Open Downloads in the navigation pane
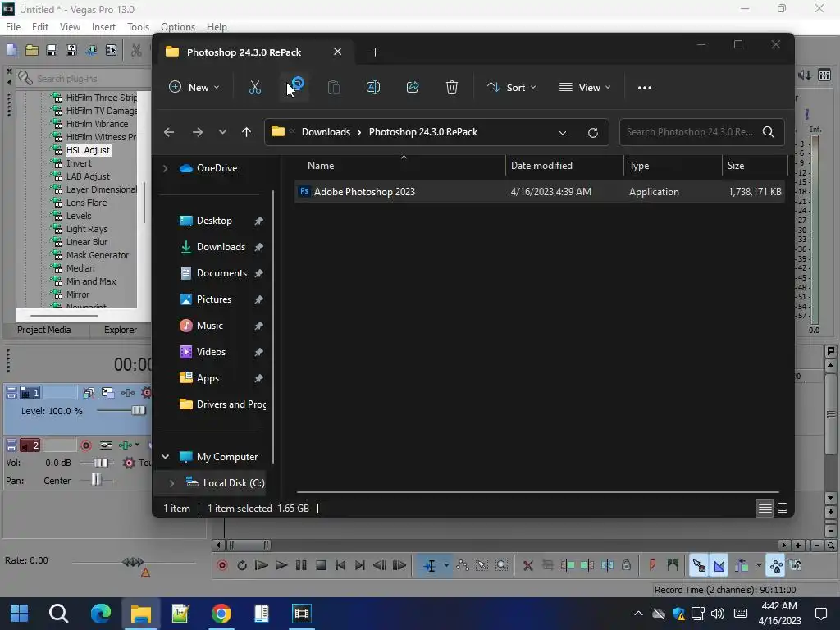The height and width of the screenshot is (630, 840). [220, 247]
